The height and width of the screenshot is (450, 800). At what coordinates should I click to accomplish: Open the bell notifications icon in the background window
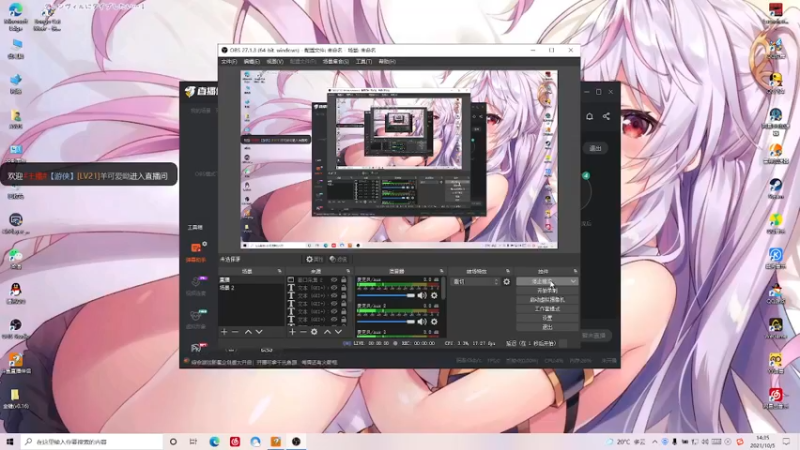(589, 116)
